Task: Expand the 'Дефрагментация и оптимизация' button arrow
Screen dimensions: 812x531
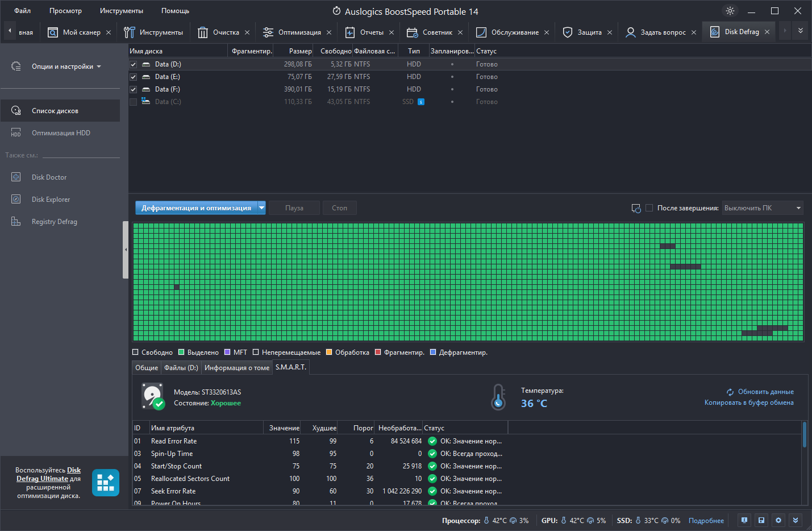Action: (262, 208)
